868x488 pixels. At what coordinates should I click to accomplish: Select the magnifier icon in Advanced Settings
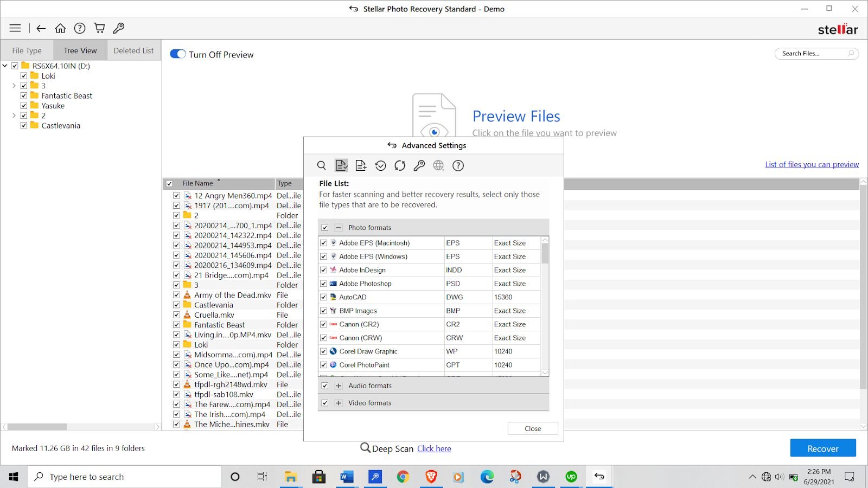pos(322,165)
